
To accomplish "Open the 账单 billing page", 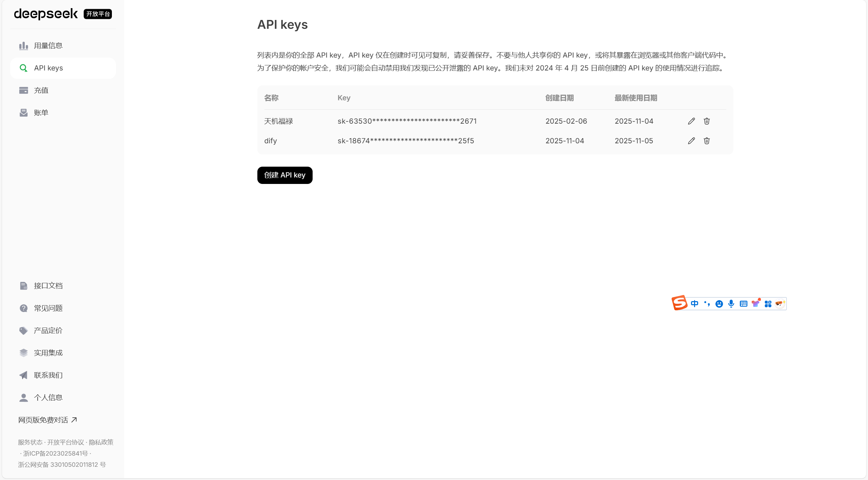I will coord(41,113).
